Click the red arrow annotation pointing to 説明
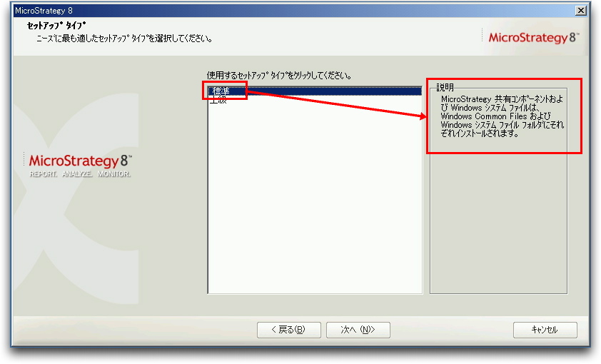 click(336, 103)
